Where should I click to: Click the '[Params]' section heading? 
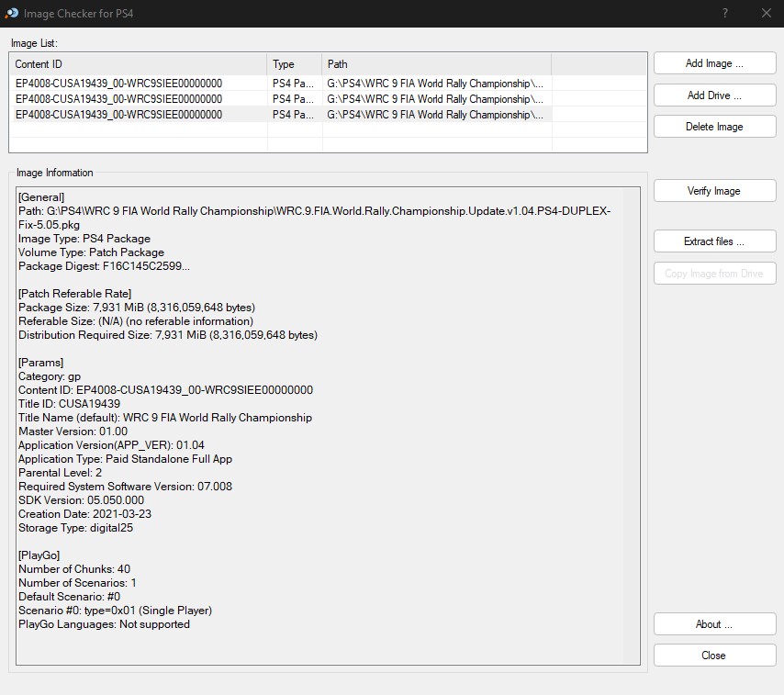point(41,363)
